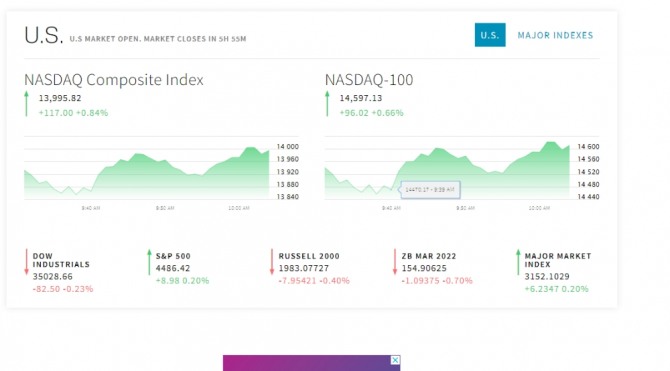This screenshot has height=371, width=670.
Task: Open the ZB Mar 2022 futures entry
Action: tap(429, 256)
